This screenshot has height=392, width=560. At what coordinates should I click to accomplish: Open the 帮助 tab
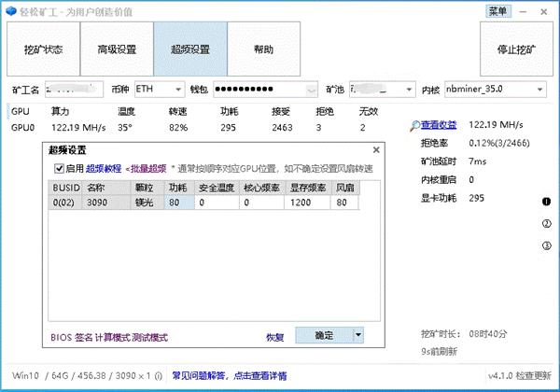click(x=263, y=49)
